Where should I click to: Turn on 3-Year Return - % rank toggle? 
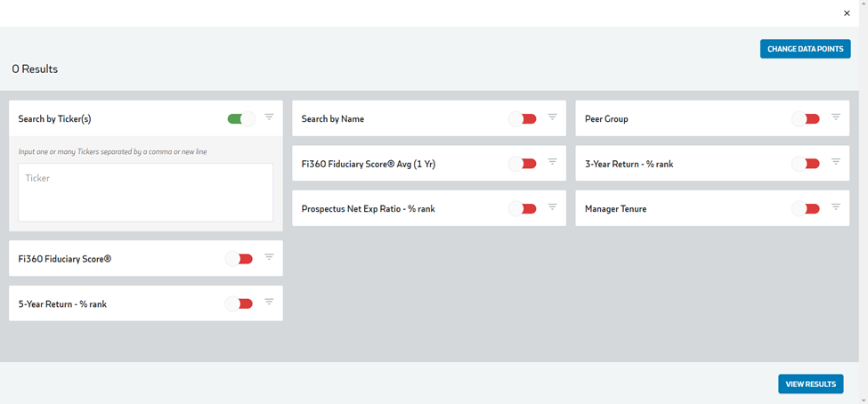(806, 164)
